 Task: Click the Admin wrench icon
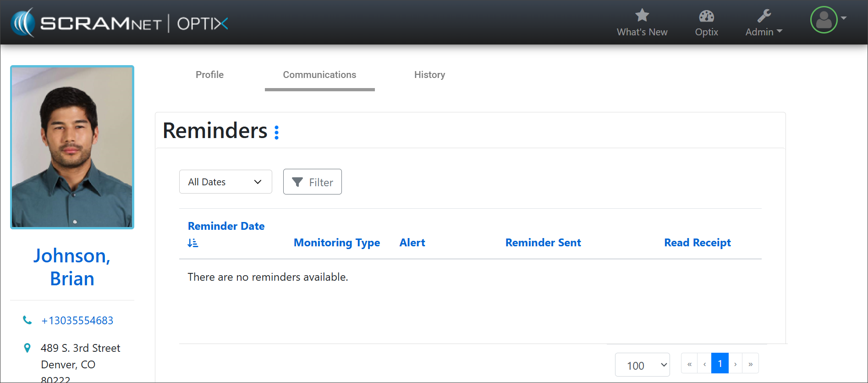(764, 16)
